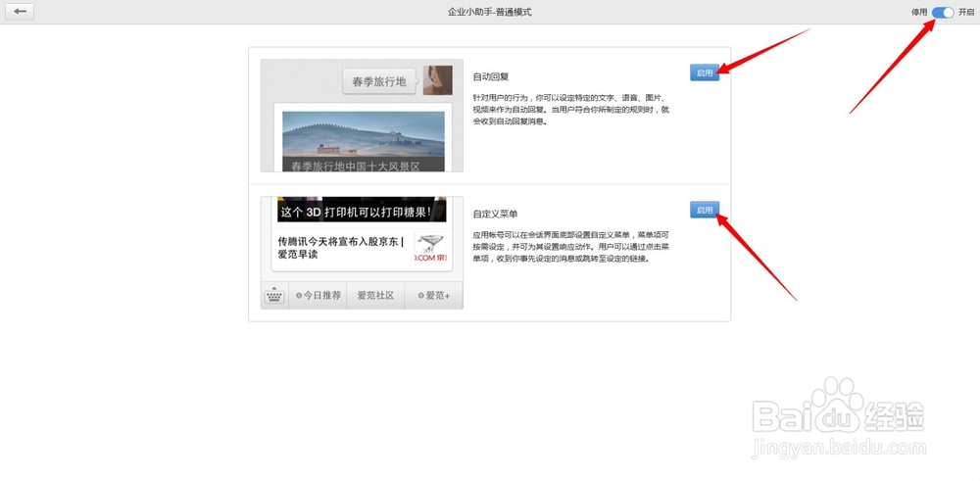Open the 自定义菜单 preview image
980x481 pixels.
[362, 253]
